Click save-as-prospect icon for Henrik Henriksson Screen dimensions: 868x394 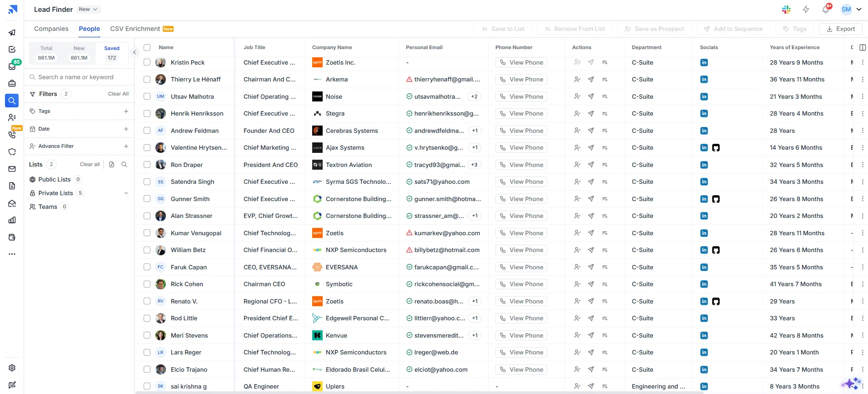pos(577,113)
